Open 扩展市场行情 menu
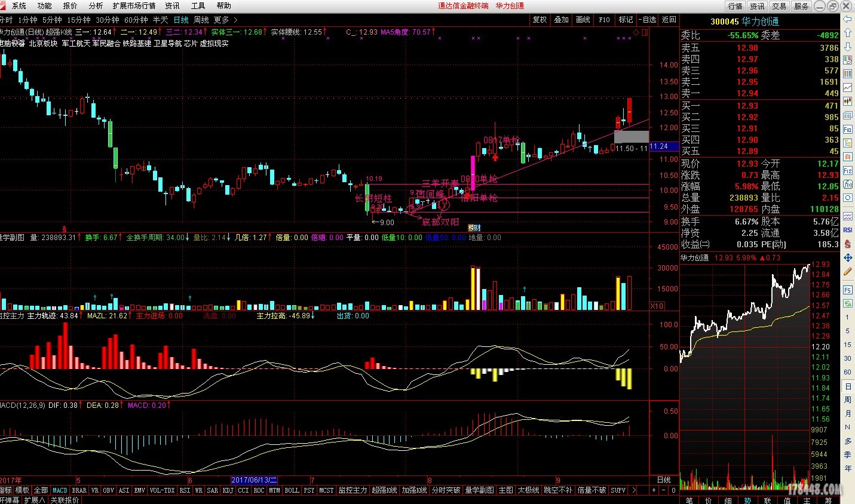The image size is (855, 504). [134, 5]
